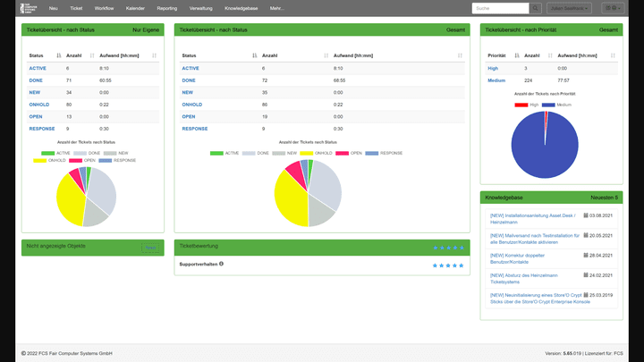Expand the Mehr... navigation menu

[276, 8]
